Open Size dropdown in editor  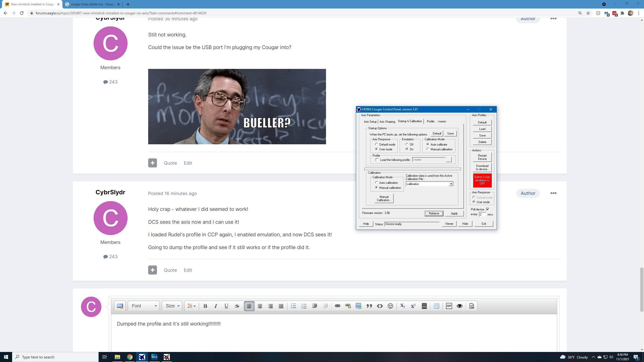[172, 306]
